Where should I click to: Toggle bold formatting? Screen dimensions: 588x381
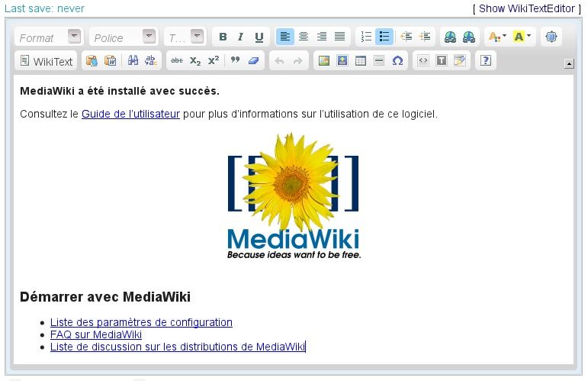click(223, 37)
